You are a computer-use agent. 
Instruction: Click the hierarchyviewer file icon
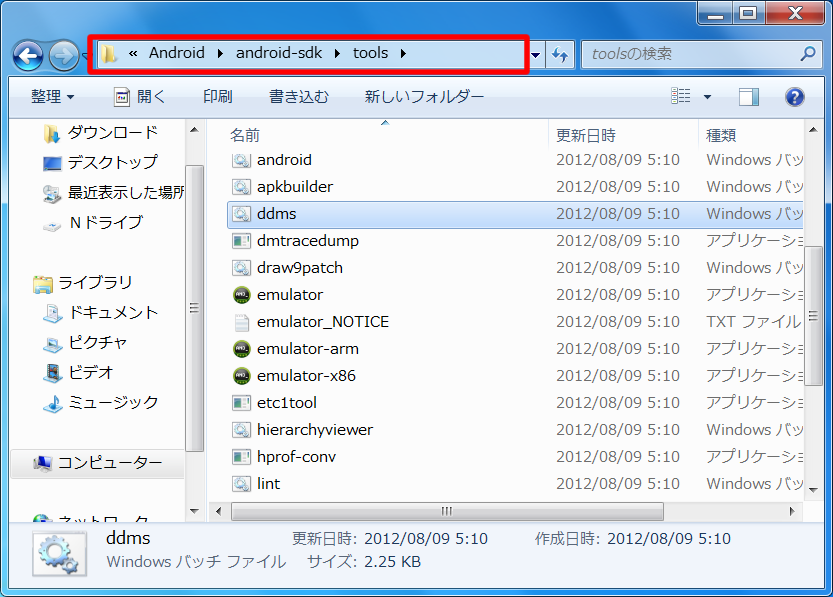click(x=241, y=430)
